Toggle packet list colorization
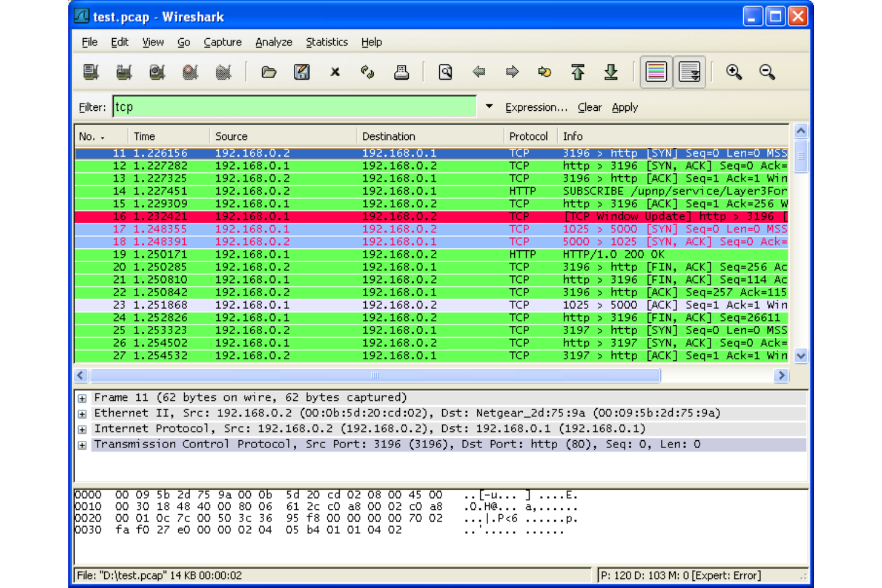The height and width of the screenshot is (588, 882). (656, 71)
